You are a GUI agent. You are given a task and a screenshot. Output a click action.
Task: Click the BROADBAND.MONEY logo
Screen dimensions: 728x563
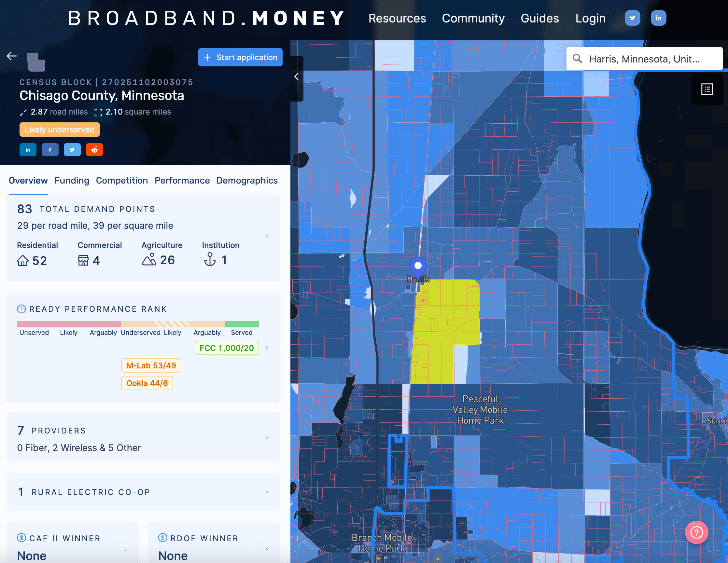pyautogui.click(x=207, y=18)
